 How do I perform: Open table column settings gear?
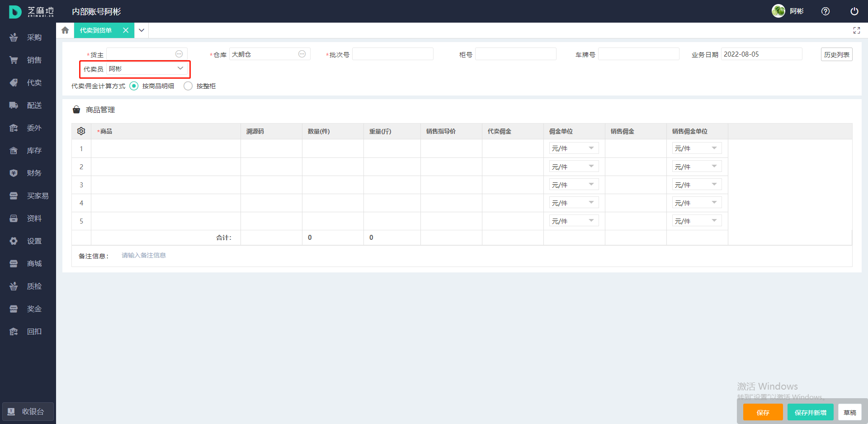pos(81,131)
